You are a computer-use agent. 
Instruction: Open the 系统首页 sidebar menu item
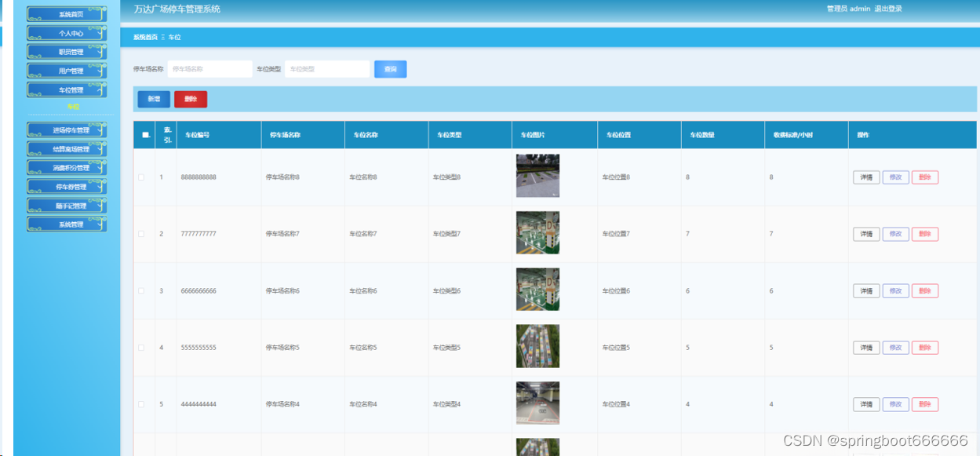pyautogui.click(x=67, y=14)
